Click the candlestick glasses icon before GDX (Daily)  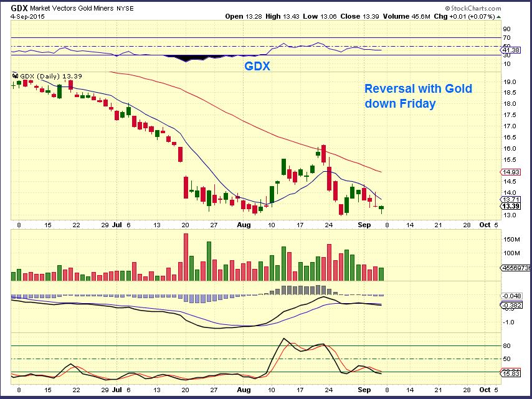pos(15,76)
